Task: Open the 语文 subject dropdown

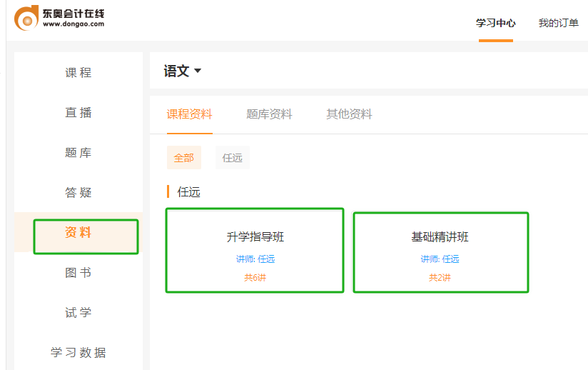Action: point(182,71)
